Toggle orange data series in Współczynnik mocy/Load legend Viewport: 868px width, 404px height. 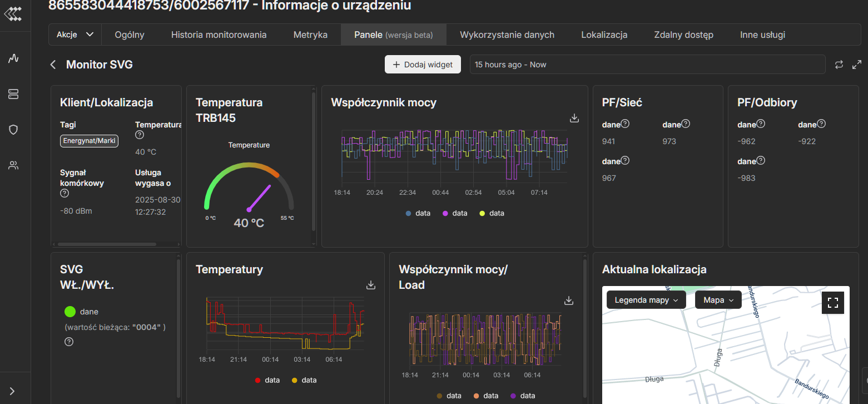point(486,396)
